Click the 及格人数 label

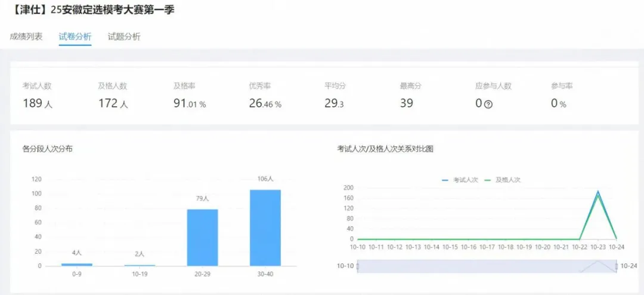[x=113, y=86]
